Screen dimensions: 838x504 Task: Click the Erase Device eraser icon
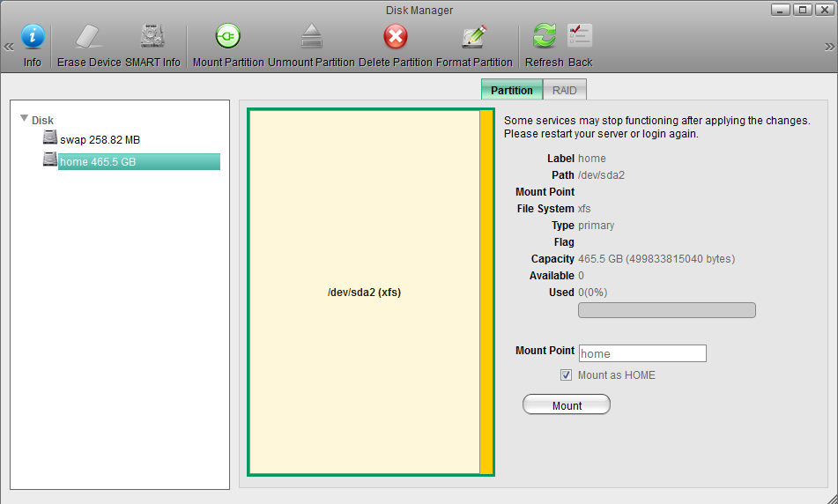[88, 37]
